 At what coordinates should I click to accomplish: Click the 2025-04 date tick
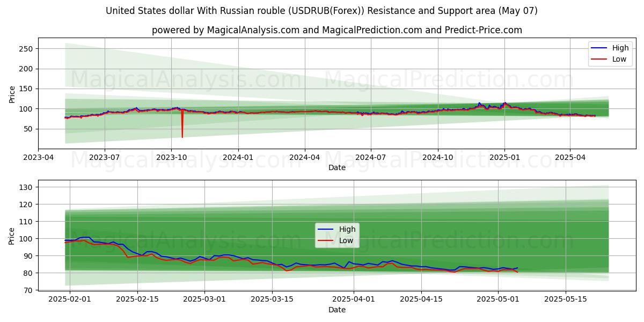[x=570, y=158]
